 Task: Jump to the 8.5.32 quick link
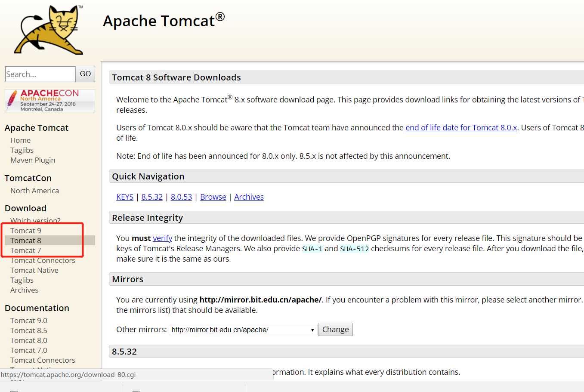[x=152, y=197]
